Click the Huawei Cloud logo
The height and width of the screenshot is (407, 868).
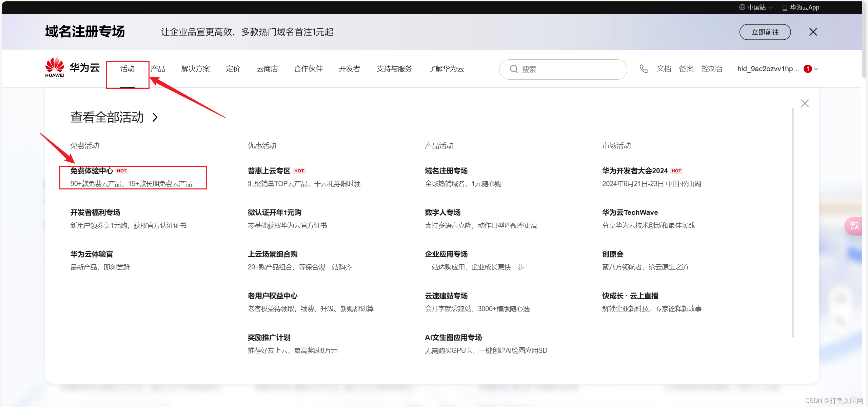pyautogui.click(x=72, y=68)
